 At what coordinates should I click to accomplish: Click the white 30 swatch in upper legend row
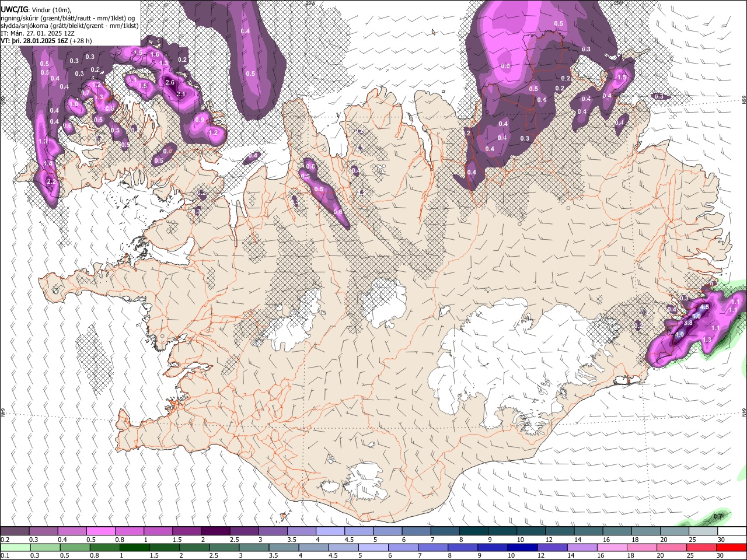pos(732,531)
